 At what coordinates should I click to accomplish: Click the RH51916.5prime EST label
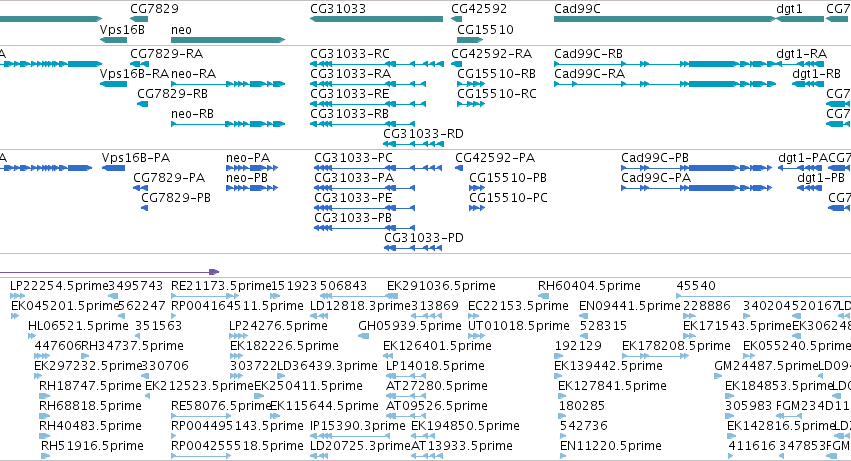[x=92, y=446]
